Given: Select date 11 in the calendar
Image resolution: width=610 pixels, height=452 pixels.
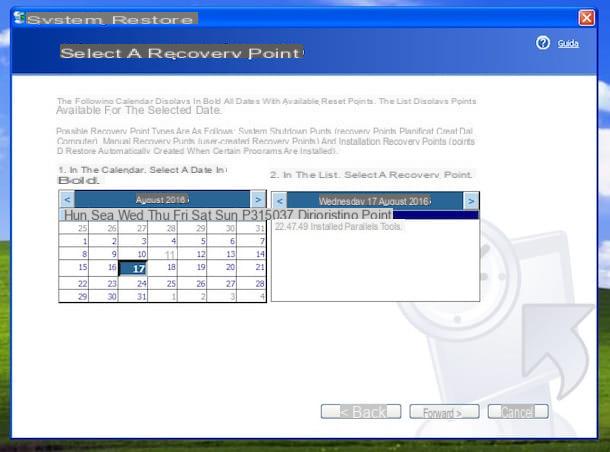Looking at the screenshot, I should pyautogui.click(x=163, y=254).
